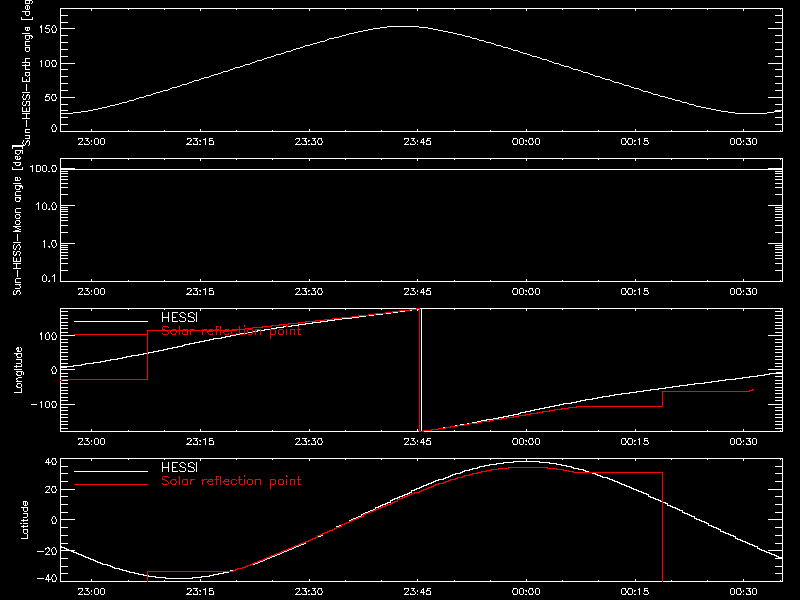Click the 20 tick on Latitude axis
Image resolution: width=800 pixels, height=600 pixels.
[51, 489]
